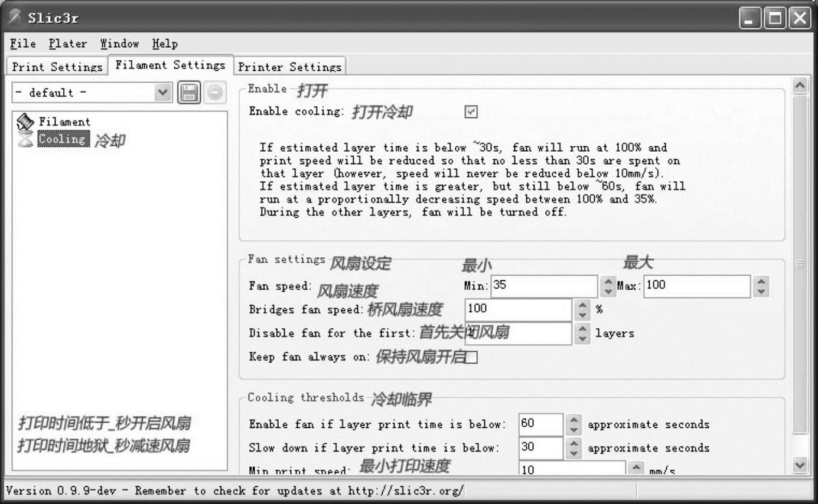
Task: Decrease the Enable fan layer time threshold
Action: click(573, 430)
